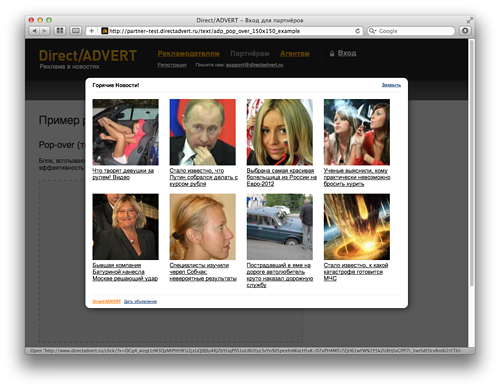Open thumbnail of man in suit
Viewport: 500px width, 389px height.
tap(203, 132)
